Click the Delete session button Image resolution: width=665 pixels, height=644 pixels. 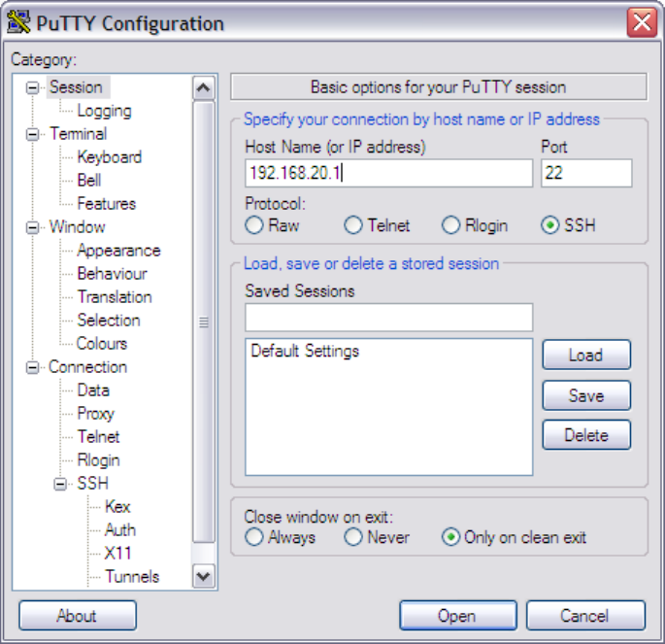(586, 435)
